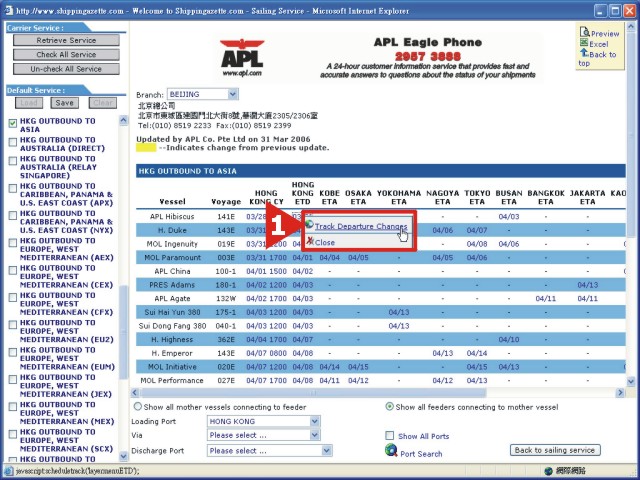Check HKG Outbound to Australia (Relay Singapore)

(x=13, y=160)
